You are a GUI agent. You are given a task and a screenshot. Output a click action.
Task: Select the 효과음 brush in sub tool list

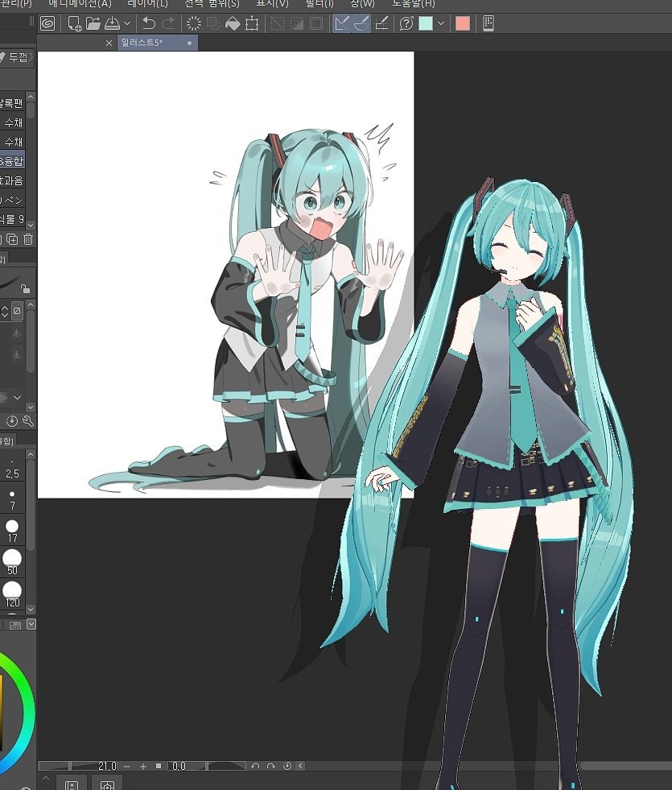(x=12, y=180)
